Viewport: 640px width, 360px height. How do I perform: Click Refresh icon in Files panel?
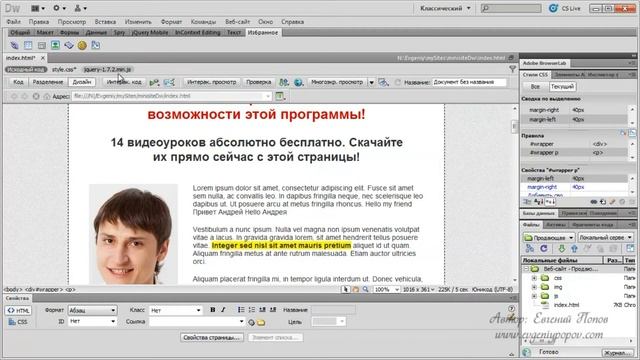544,249
